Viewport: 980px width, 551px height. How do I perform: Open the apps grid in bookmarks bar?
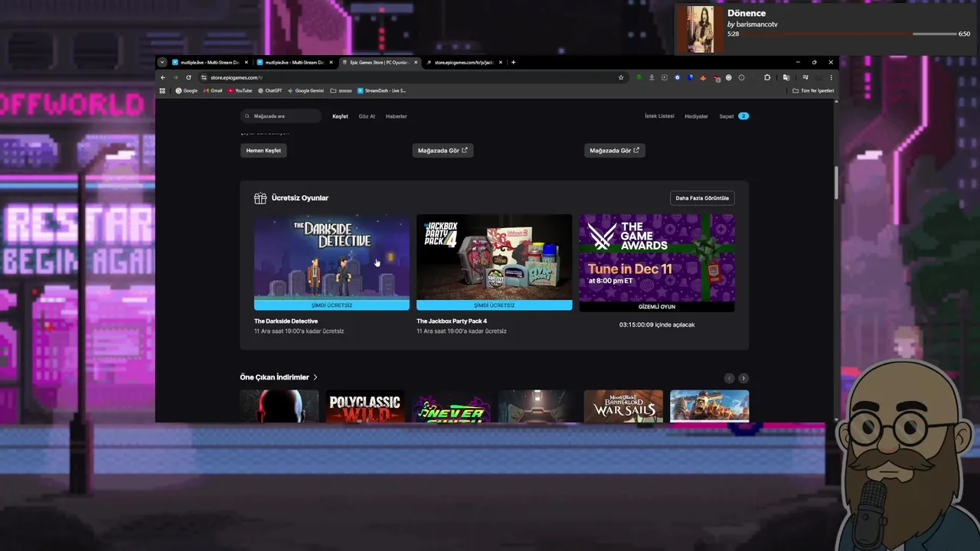click(162, 90)
